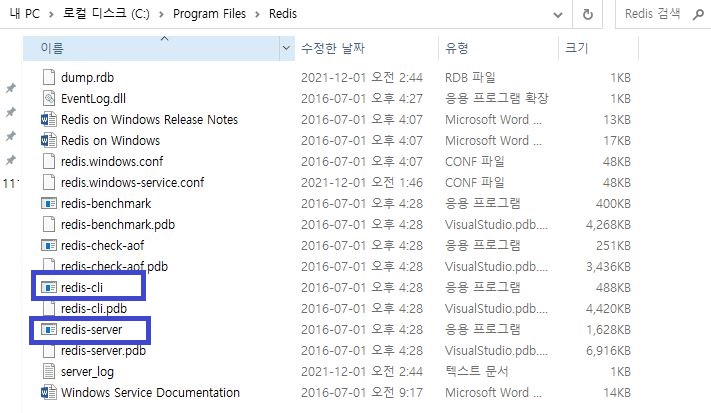Open the address bar history dropdown
This screenshot has height=413, width=711.
point(558,15)
